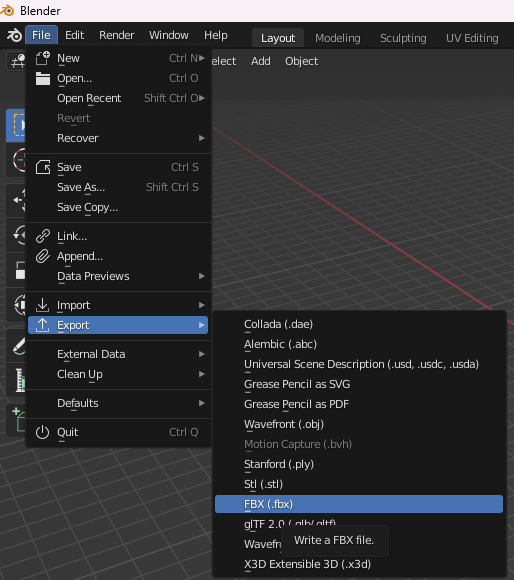The image size is (514, 580).
Task: Select the Transform tool icon
Action: point(17,305)
